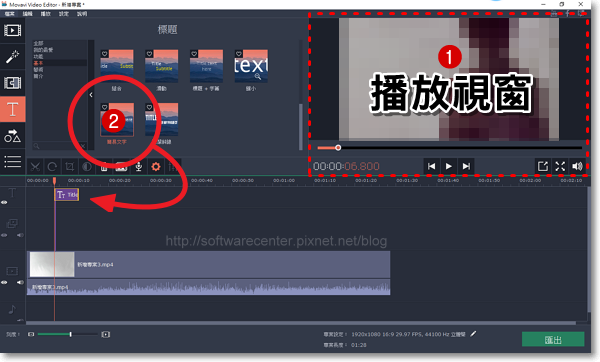
Task: Open the 檔案 (File) menu
Action: tap(10, 14)
